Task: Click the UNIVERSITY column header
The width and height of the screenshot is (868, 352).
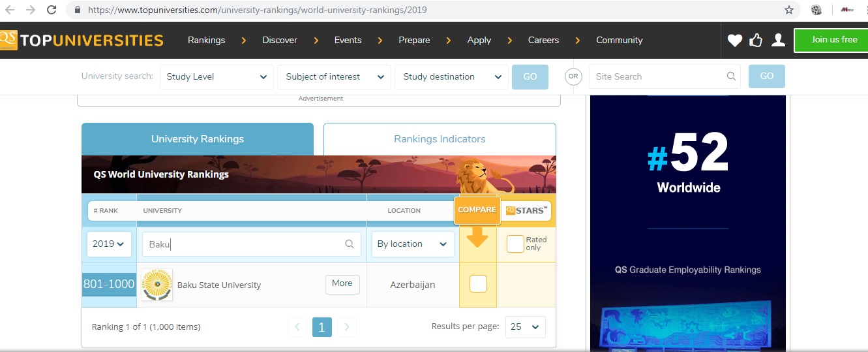Action: pos(162,211)
